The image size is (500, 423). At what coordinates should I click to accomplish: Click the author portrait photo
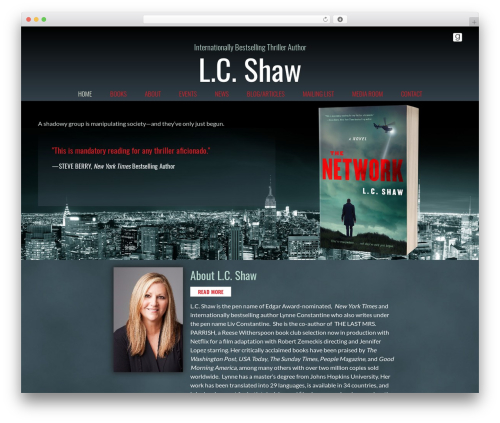pos(148,319)
